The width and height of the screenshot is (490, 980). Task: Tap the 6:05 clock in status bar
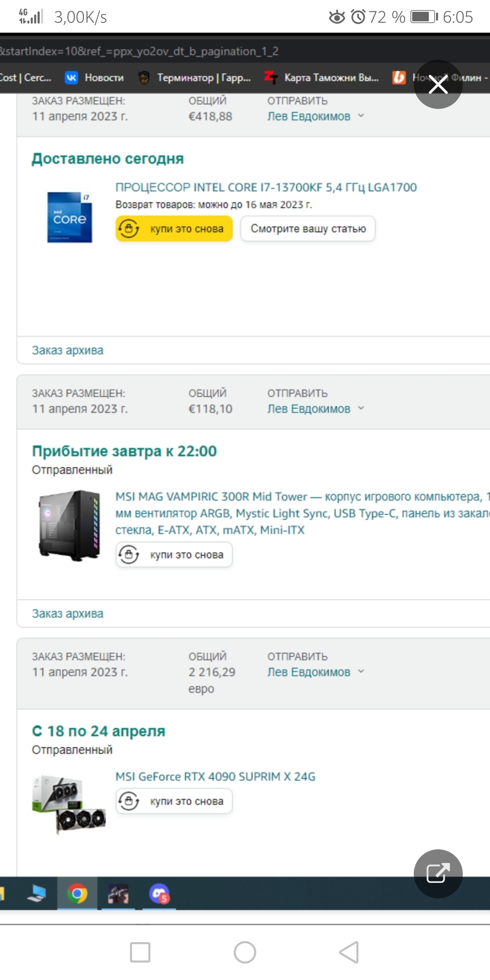click(458, 17)
